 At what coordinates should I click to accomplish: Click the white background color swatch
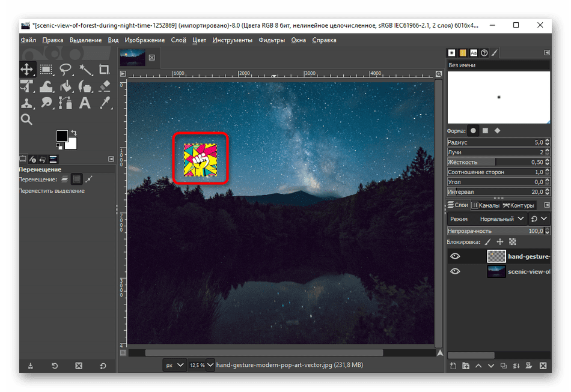click(72, 144)
